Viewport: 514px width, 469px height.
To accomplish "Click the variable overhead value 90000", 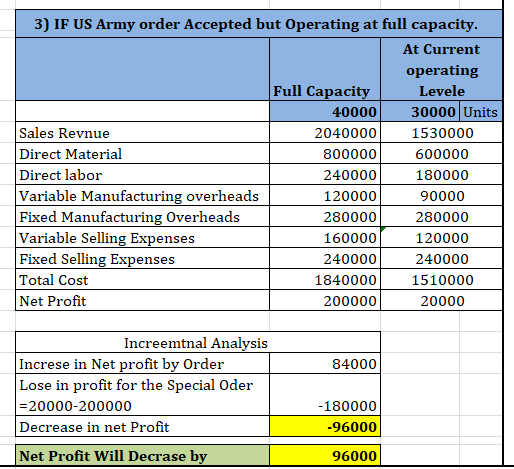I will point(441,196).
